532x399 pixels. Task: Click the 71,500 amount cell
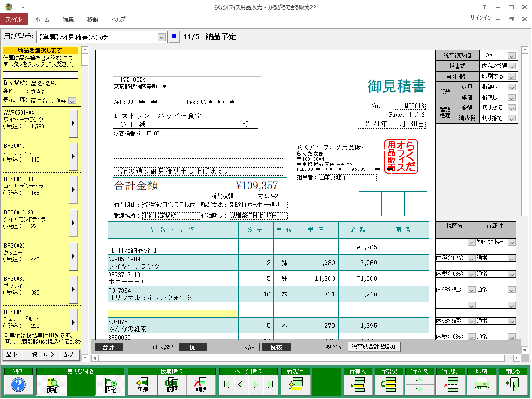[x=359, y=278]
